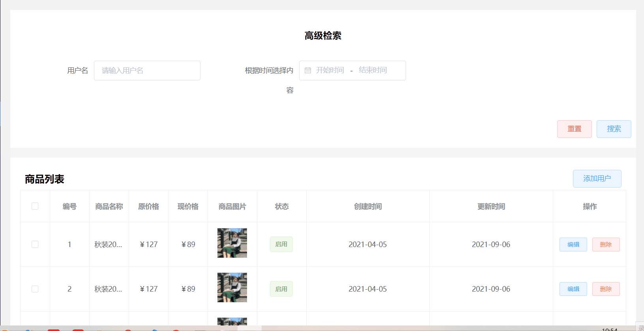Click the 创建时间 column header
This screenshot has height=331, width=644.
[368, 206]
